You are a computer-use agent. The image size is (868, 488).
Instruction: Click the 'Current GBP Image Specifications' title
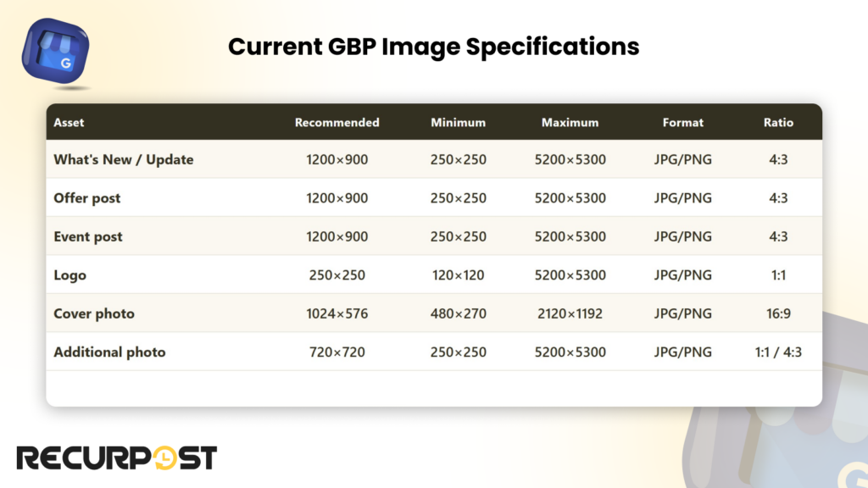433,47
